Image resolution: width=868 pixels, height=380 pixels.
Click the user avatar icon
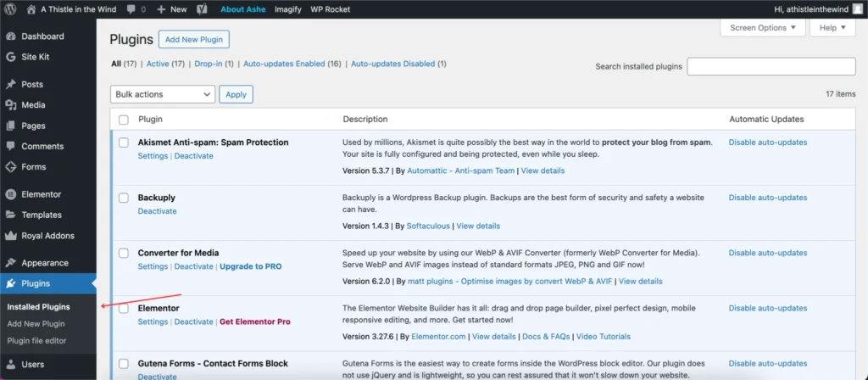[x=856, y=9]
